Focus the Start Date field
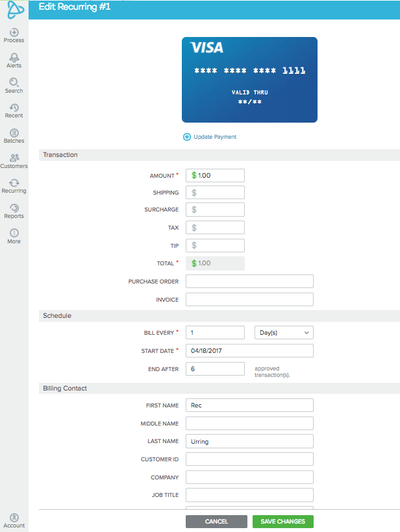Image resolution: width=400 pixels, height=532 pixels. (x=249, y=351)
